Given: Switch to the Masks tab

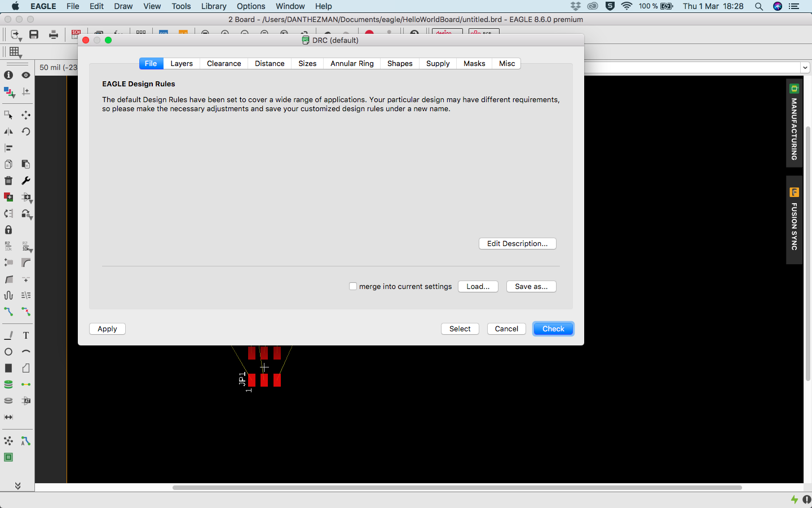Looking at the screenshot, I should (x=474, y=64).
